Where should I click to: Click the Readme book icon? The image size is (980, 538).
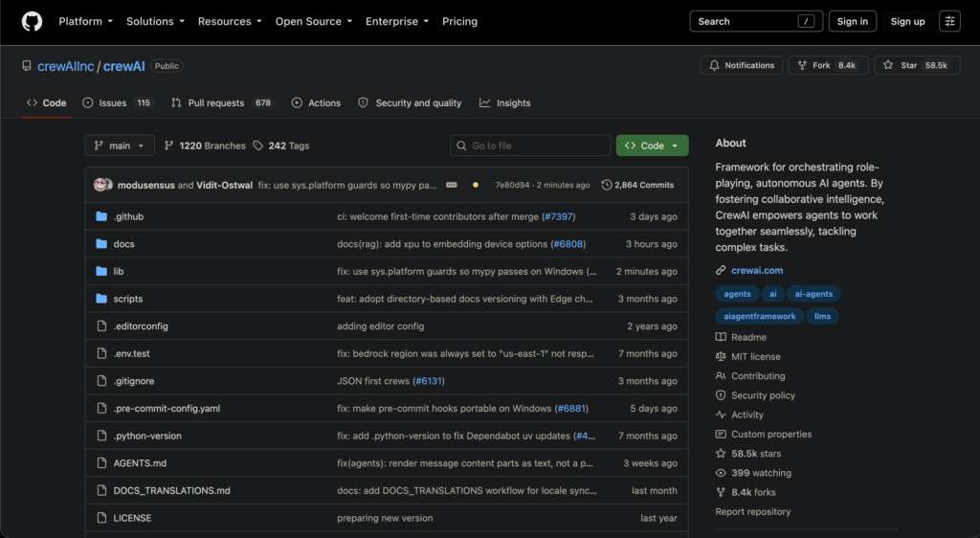tap(721, 337)
